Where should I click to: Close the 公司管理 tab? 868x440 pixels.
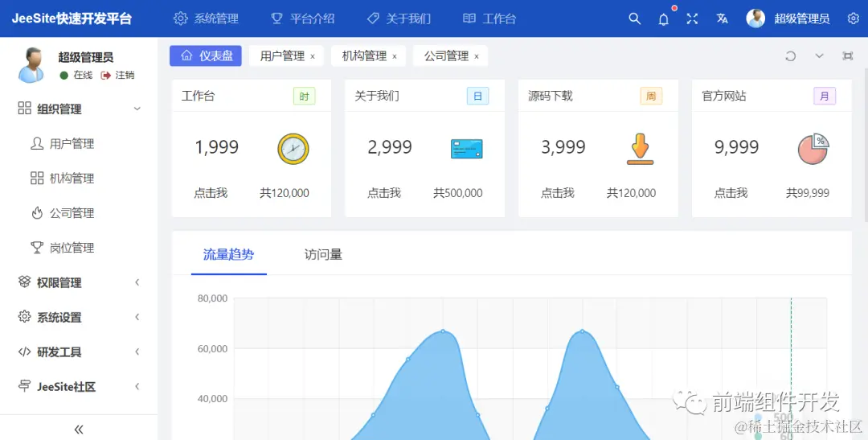click(477, 56)
